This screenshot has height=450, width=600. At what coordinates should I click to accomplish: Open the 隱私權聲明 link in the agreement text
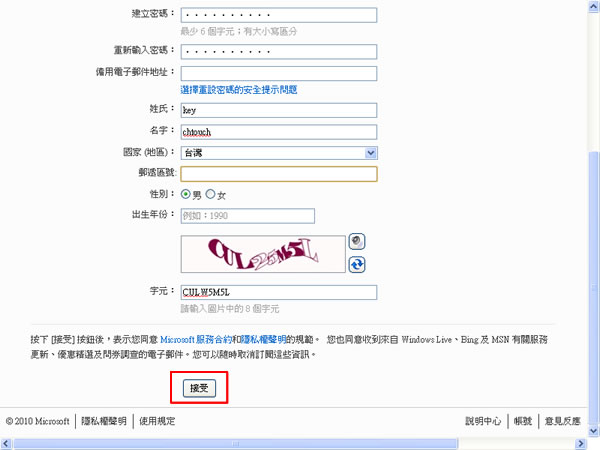pos(263,339)
